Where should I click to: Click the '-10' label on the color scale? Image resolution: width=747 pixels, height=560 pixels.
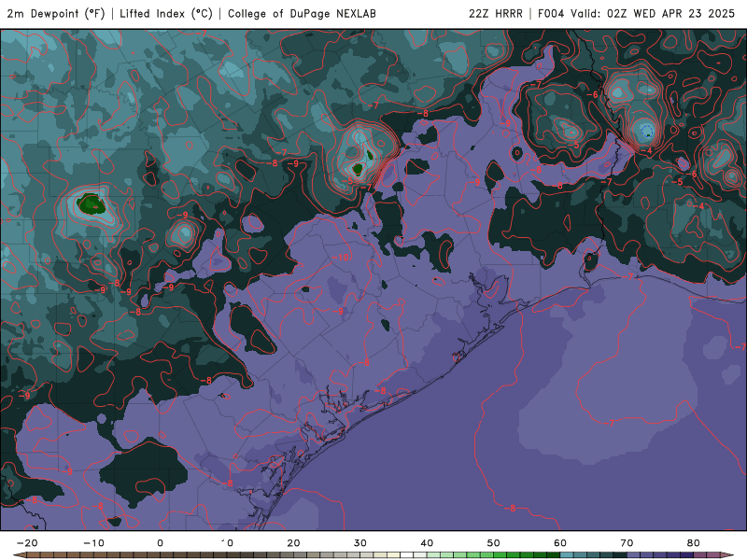[x=94, y=543]
